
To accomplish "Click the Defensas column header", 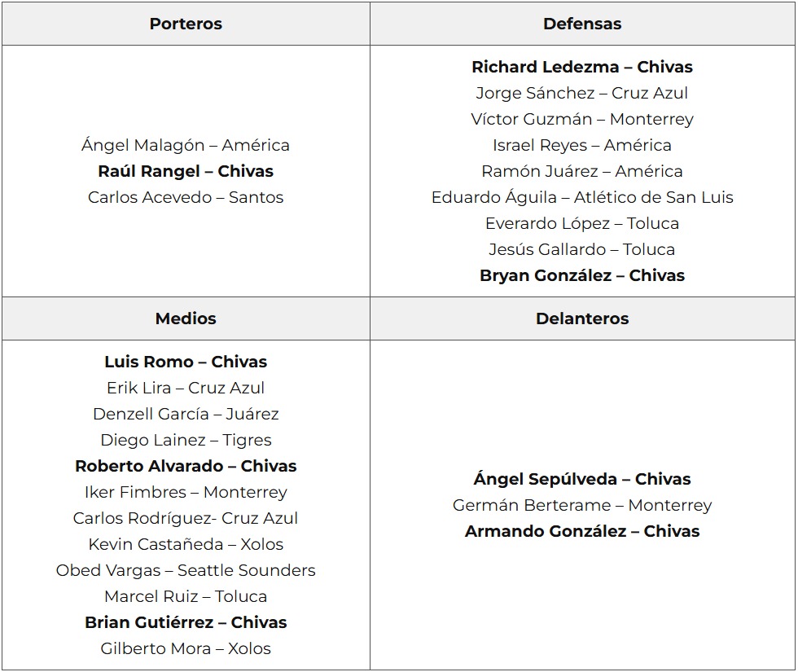I will pos(582,24).
